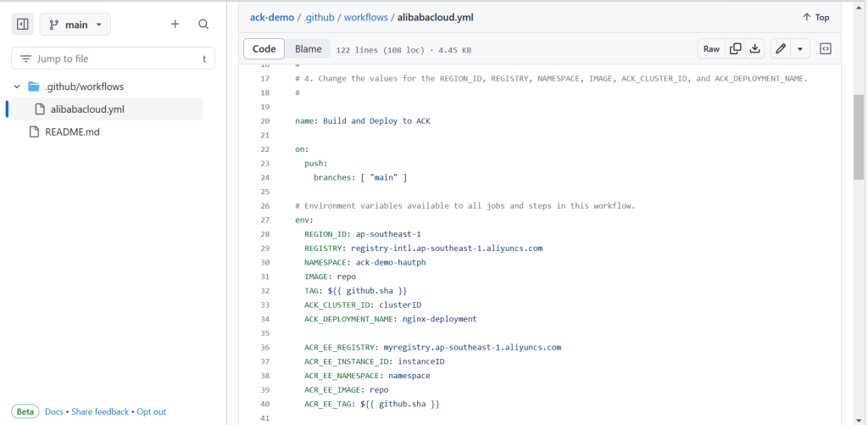
Task: Switch to the Blame view
Action: click(x=308, y=49)
